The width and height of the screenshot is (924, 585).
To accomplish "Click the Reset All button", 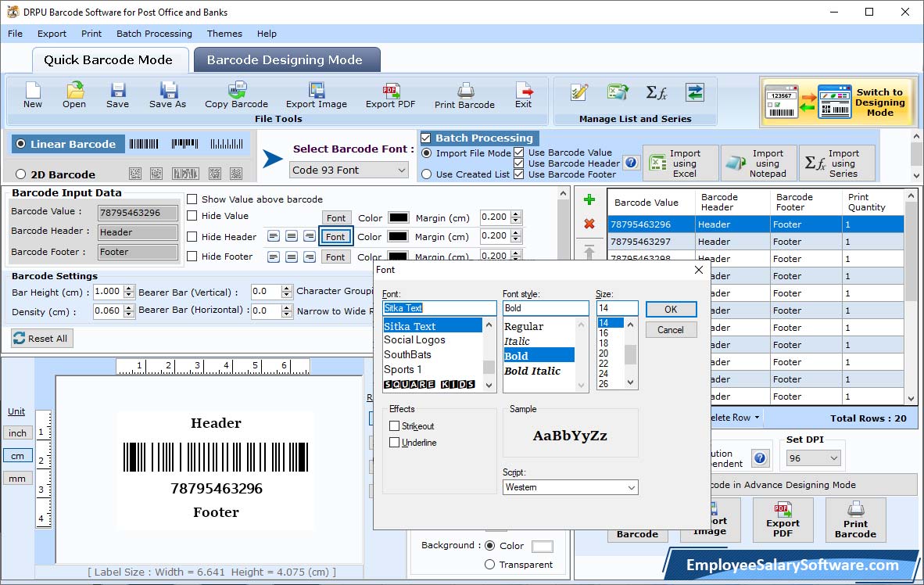I will (x=42, y=338).
